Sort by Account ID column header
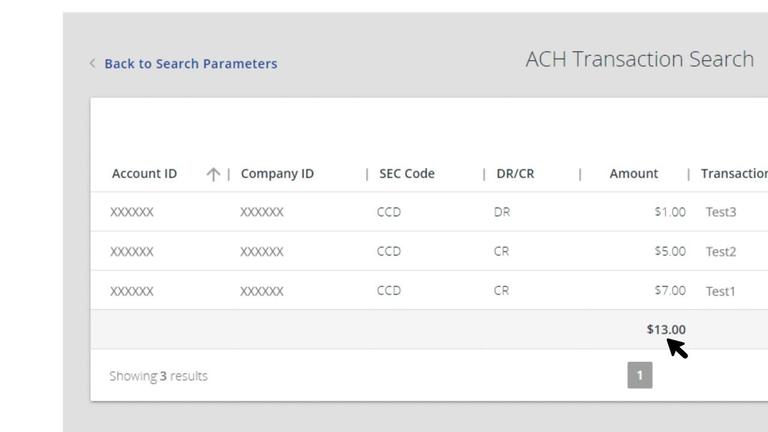Image resolution: width=768 pixels, height=432 pixels. pos(144,173)
